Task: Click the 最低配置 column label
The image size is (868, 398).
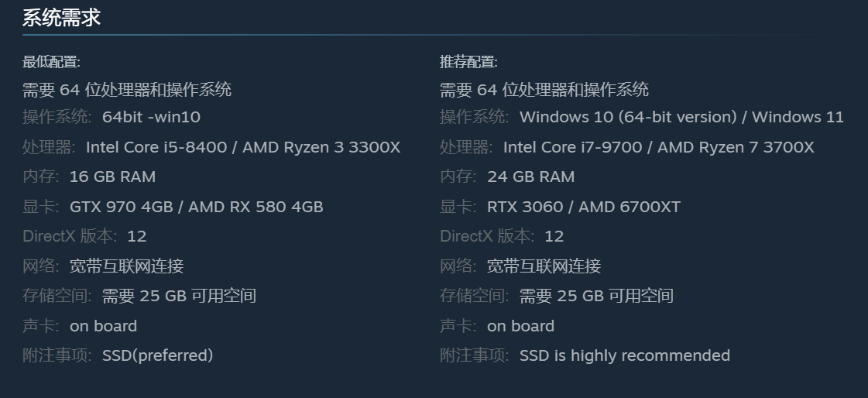Action: coord(51,62)
